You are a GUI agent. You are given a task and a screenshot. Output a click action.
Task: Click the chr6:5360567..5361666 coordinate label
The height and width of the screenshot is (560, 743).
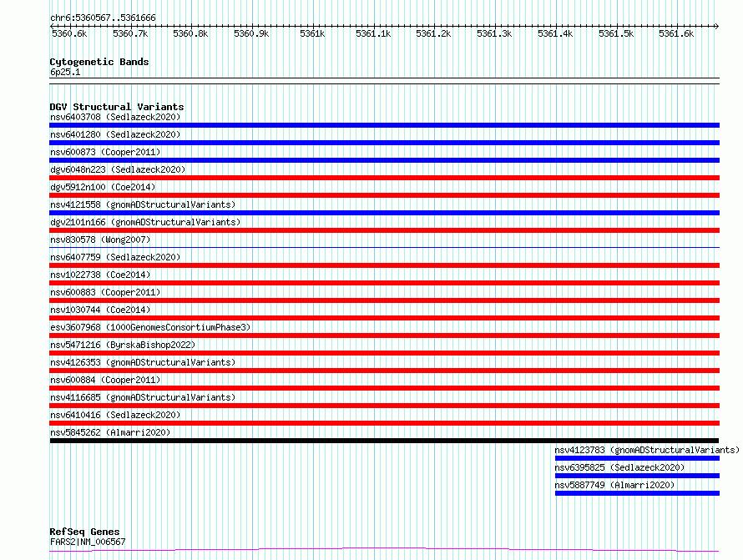tap(103, 18)
